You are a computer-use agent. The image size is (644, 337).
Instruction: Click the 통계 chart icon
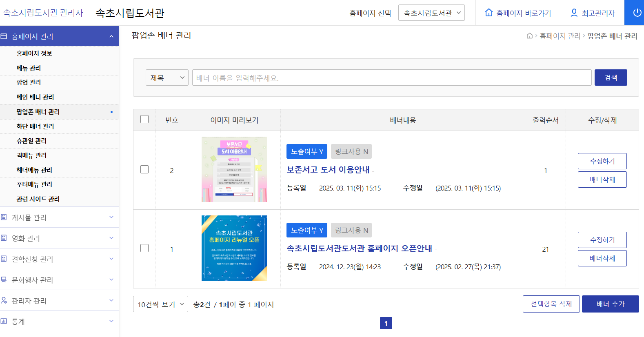click(x=4, y=321)
